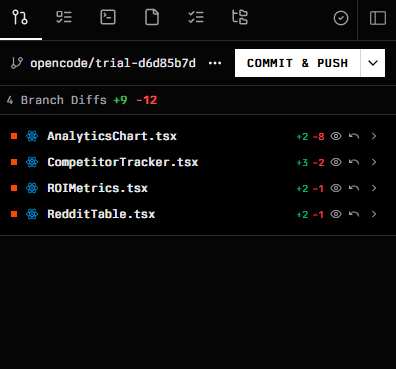Open the file tab icon
Image resolution: width=396 pixels, height=369 pixels.
point(152,17)
